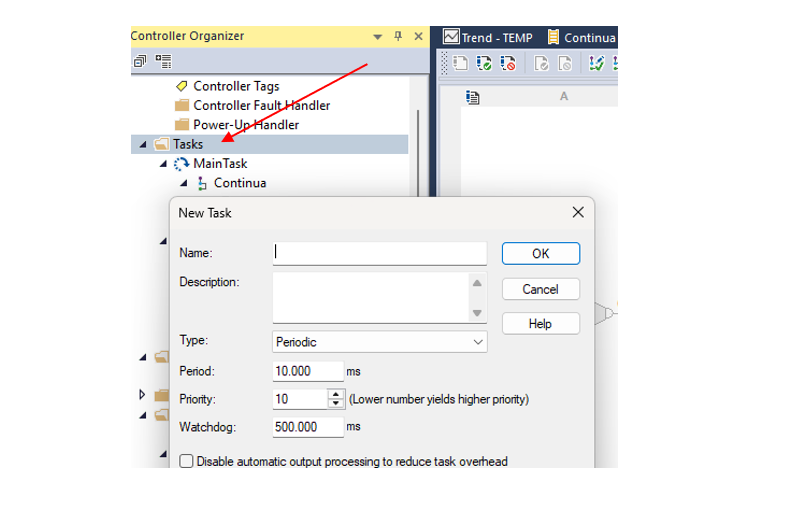
Task: Click the New Task dialog title text
Action: click(x=205, y=213)
